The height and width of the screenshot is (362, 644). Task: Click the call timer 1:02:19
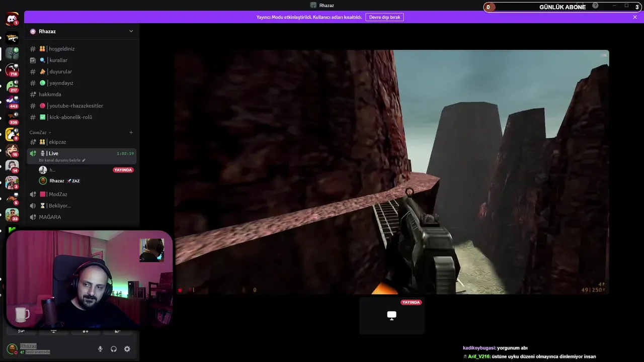click(125, 153)
